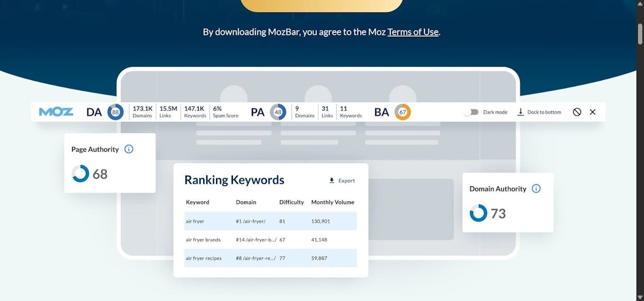The height and width of the screenshot is (301, 644).
Task: Click the DA score ring showing 88
Action: [116, 112]
